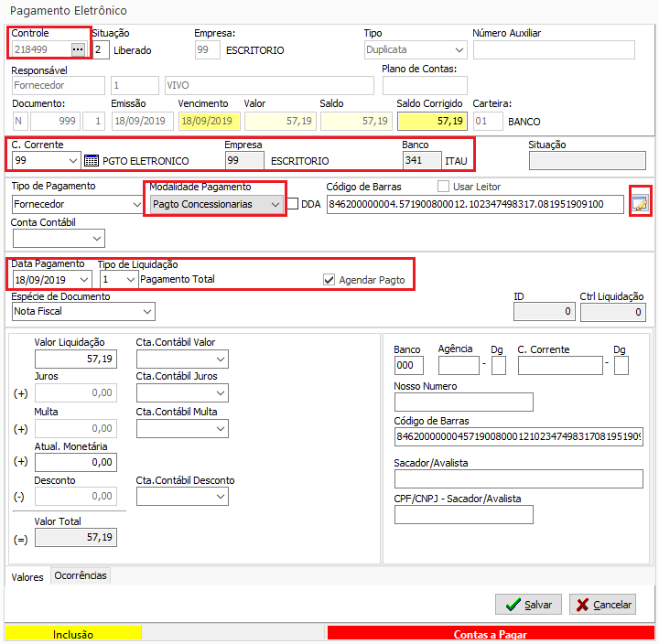Click ID field
Viewport: 659px width, 644px height.
(544, 312)
